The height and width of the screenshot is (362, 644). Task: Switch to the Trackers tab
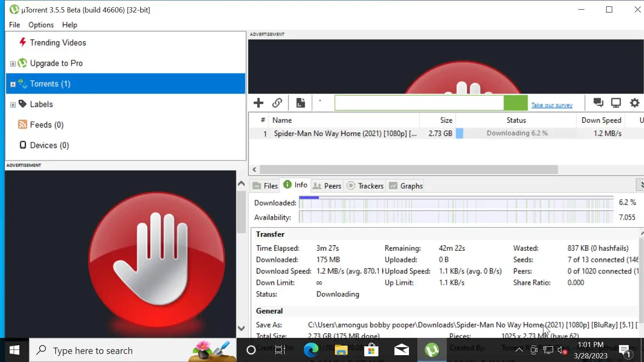pyautogui.click(x=365, y=186)
